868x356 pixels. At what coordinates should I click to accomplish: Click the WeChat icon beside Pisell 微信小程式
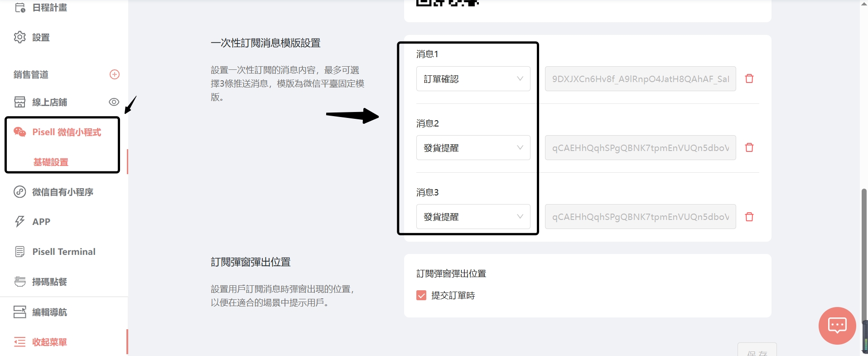[20, 132]
